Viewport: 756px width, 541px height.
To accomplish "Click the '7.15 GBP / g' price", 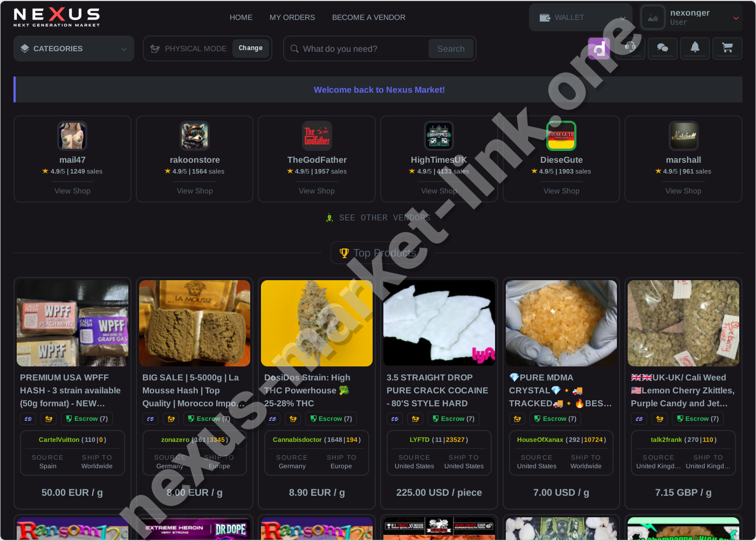I will (x=683, y=493).
